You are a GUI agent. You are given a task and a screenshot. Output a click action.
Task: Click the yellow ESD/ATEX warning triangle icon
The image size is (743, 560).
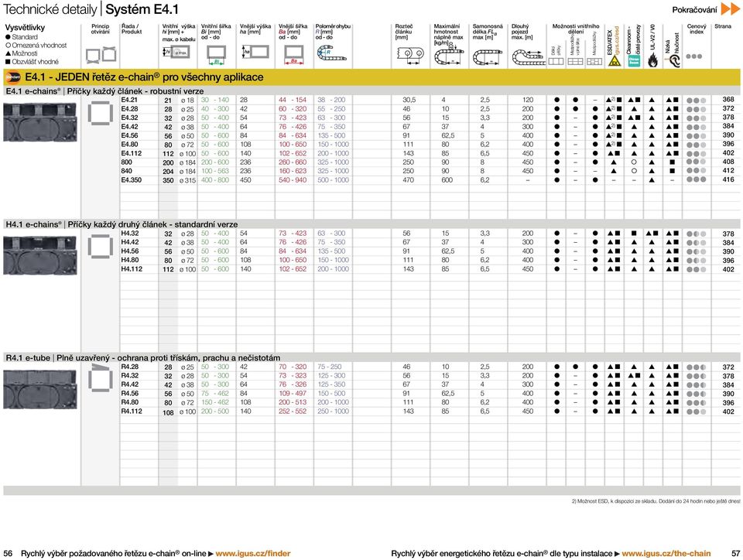[x=614, y=60]
